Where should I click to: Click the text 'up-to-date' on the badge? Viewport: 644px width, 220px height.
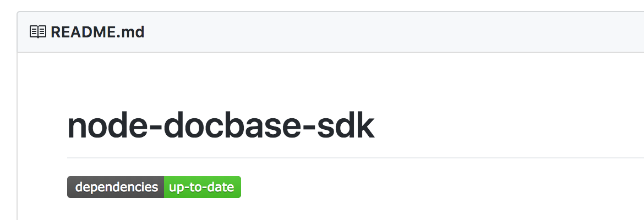click(201, 188)
